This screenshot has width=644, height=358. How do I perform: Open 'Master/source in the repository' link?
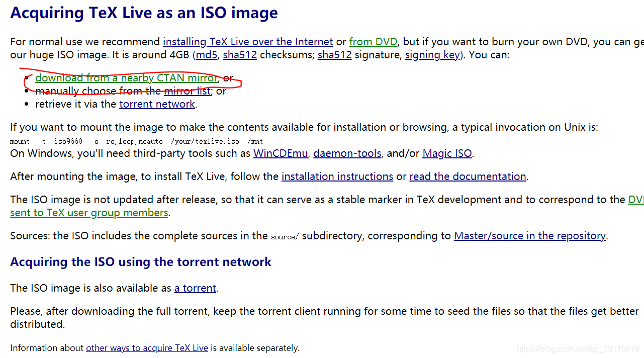(530, 236)
